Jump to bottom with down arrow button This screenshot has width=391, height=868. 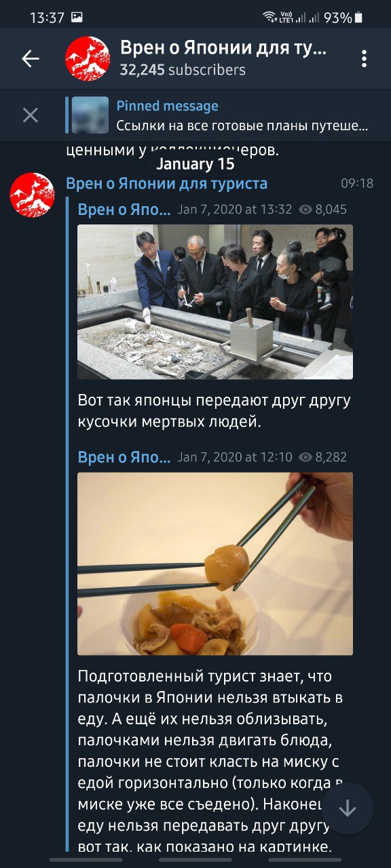coord(347,809)
